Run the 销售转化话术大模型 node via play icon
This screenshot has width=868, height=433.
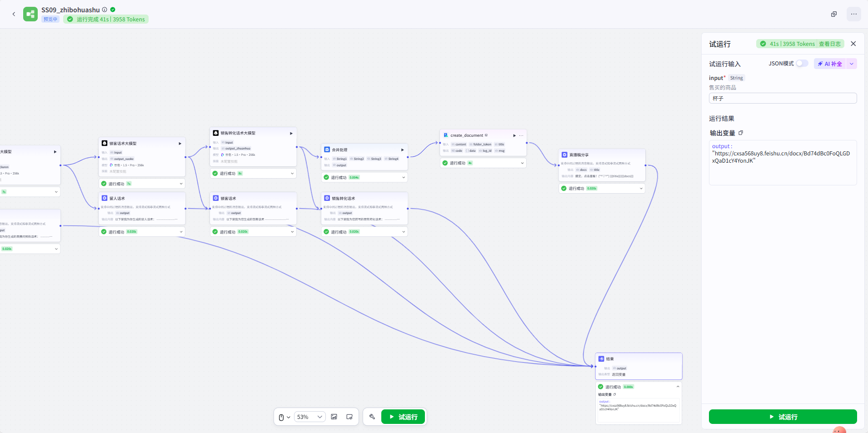pyautogui.click(x=291, y=134)
